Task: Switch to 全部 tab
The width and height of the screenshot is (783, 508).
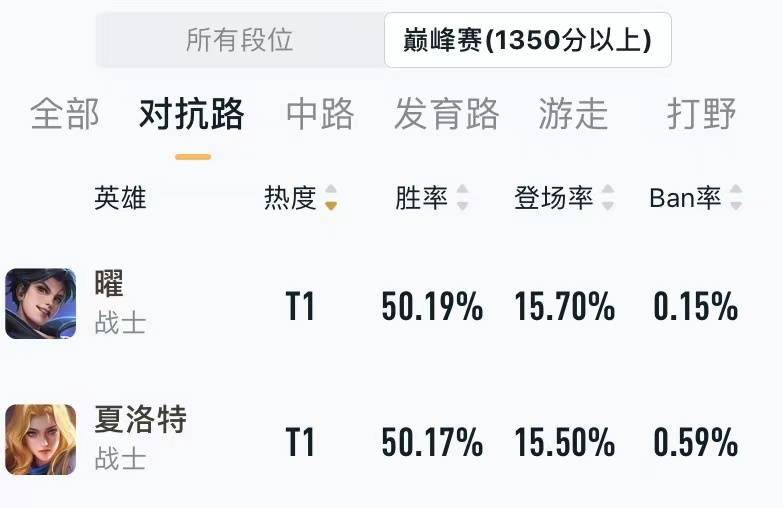Action: pos(64,114)
